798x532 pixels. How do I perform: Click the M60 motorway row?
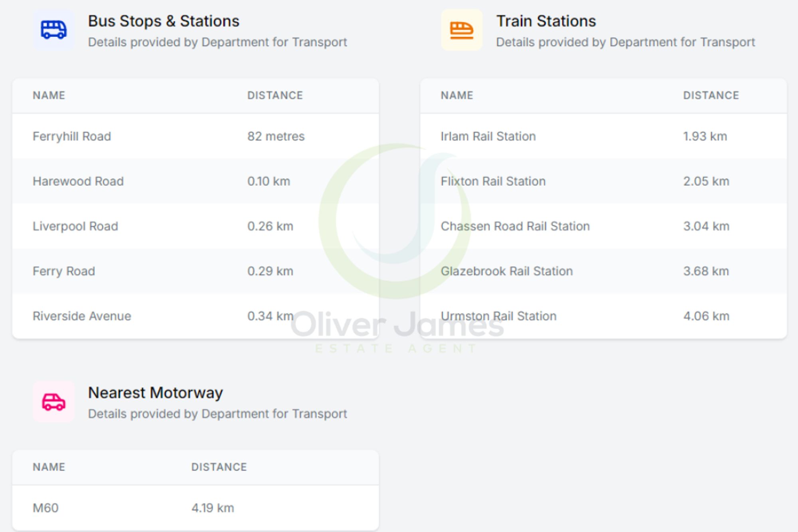(x=45, y=508)
